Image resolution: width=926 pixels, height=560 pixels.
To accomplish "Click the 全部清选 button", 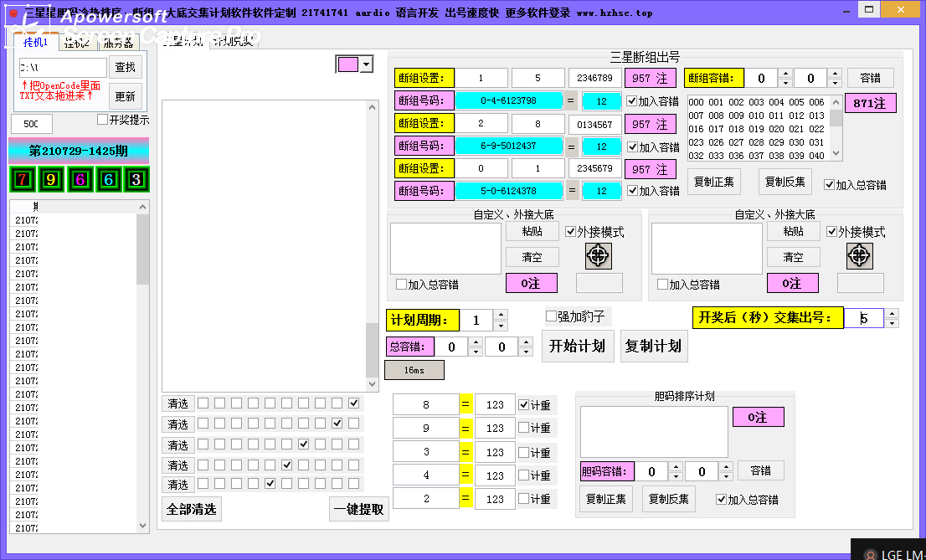I will pyautogui.click(x=192, y=509).
